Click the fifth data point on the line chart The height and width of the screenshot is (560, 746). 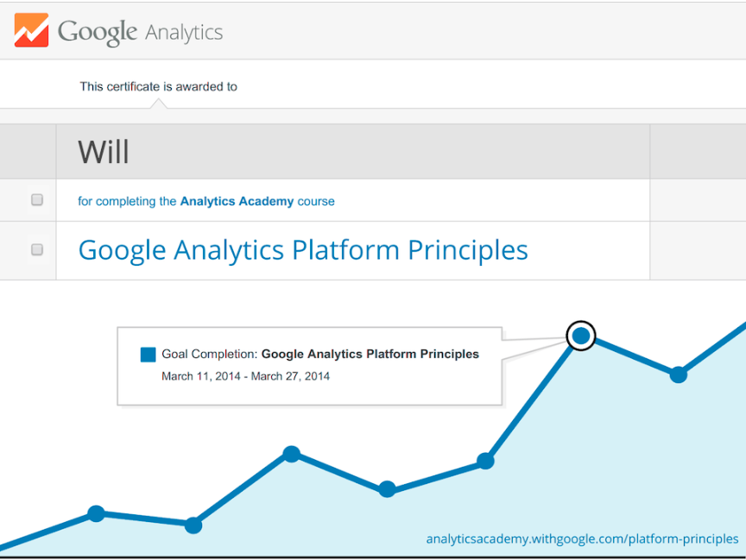(485, 461)
